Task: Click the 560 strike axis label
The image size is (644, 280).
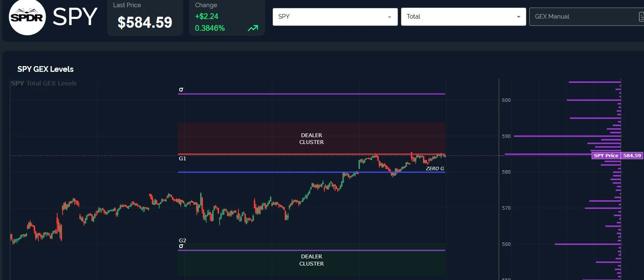Action: click(506, 244)
